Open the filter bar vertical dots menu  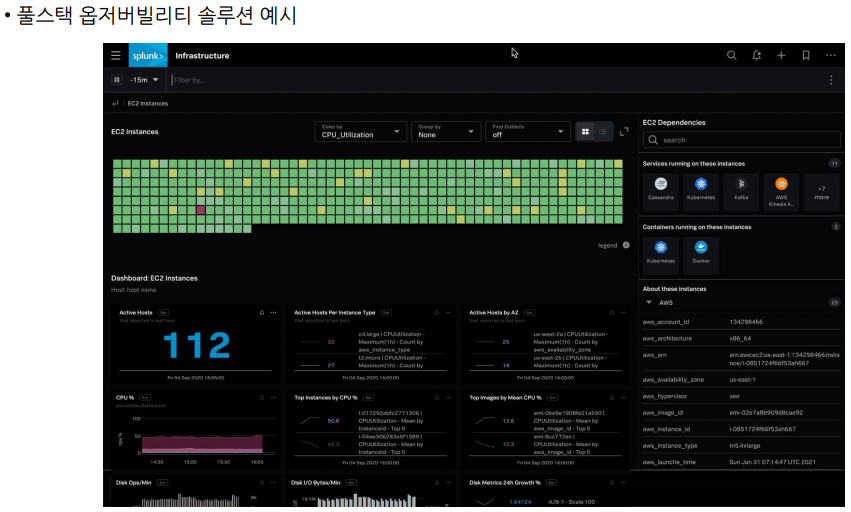(831, 80)
